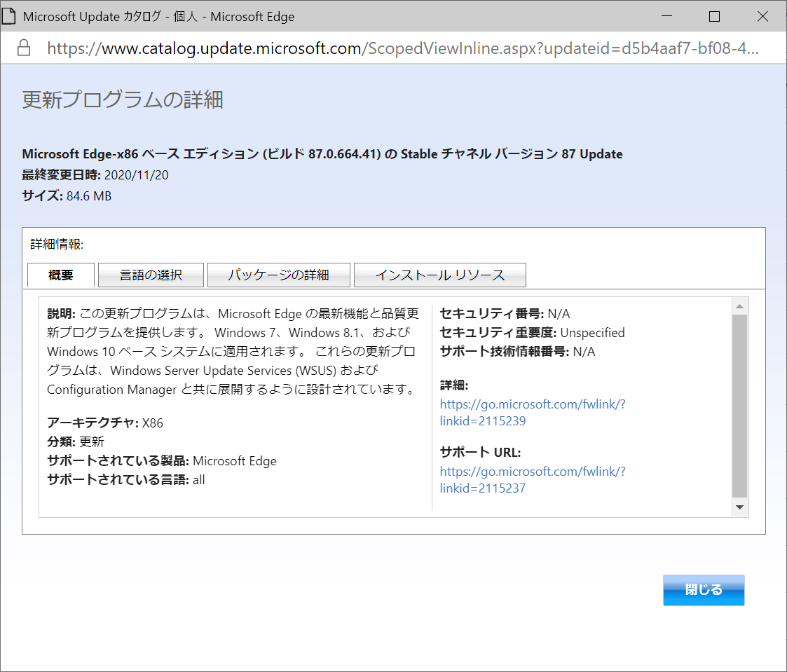Click the scrollbar down arrow
Image resolution: width=787 pixels, height=672 pixels.
point(739,507)
